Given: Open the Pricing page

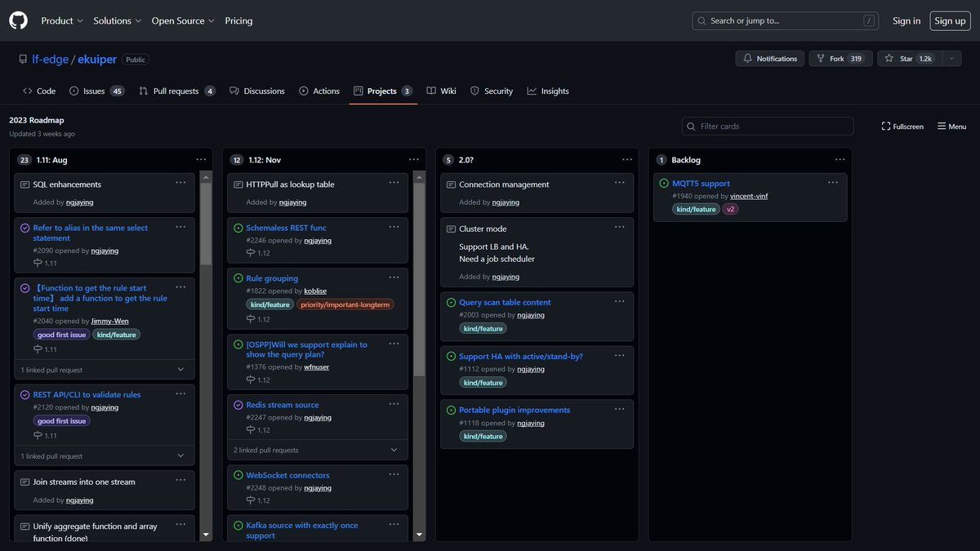Looking at the screenshot, I should (x=238, y=20).
